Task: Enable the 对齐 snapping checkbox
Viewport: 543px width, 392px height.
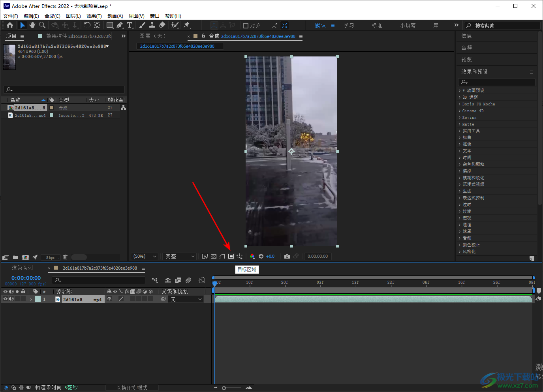Action: coord(246,26)
